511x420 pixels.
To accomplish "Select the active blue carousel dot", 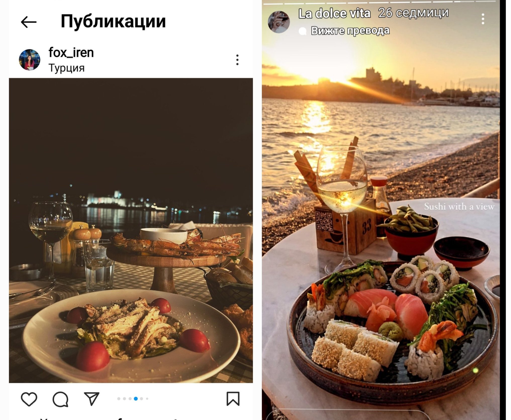I will pos(136,399).
